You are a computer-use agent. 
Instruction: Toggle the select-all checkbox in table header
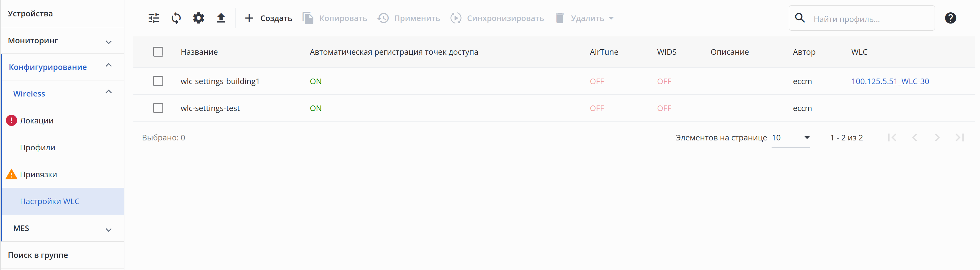[158, 52]
